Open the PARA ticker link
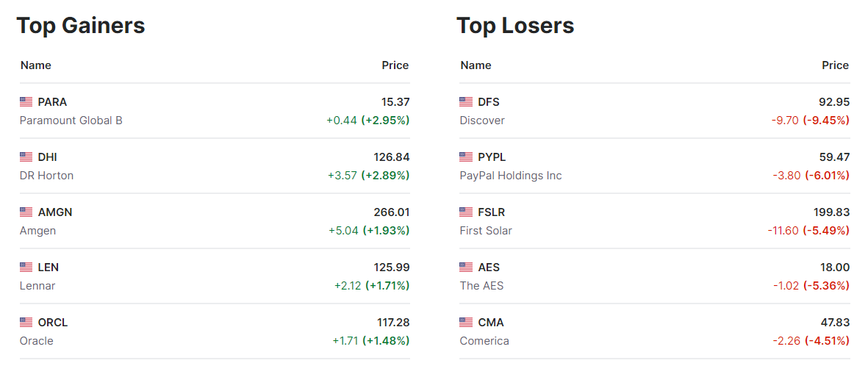 [52, 102]
